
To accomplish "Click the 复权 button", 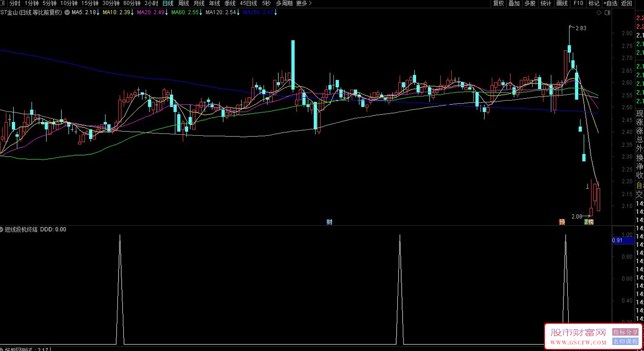I will coord(498,3).
